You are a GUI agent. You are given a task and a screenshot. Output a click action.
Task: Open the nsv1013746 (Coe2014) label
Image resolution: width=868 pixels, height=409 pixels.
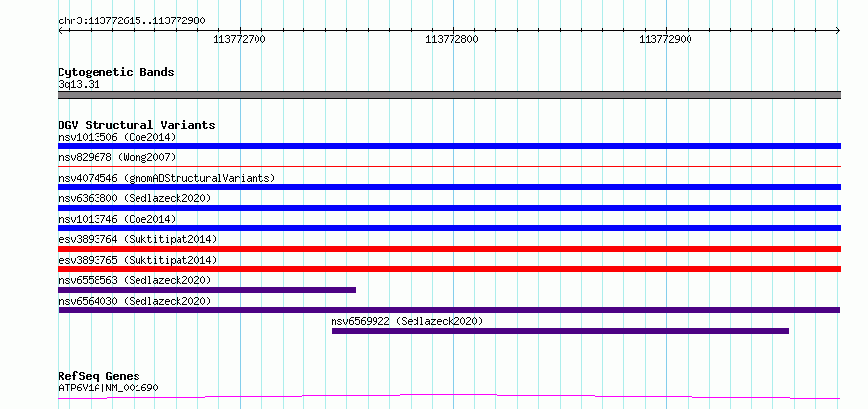[x=117, y=219]
